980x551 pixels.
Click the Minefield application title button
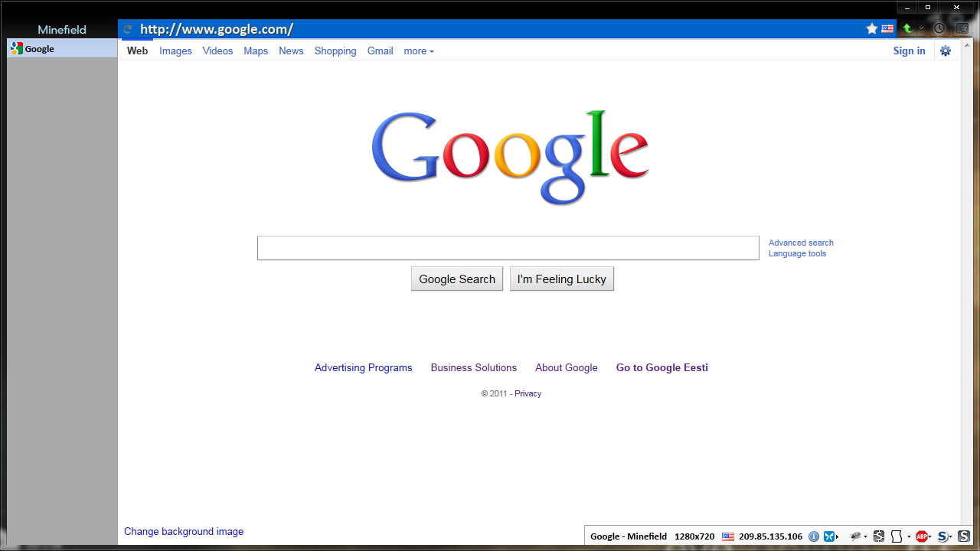[62, 30]
